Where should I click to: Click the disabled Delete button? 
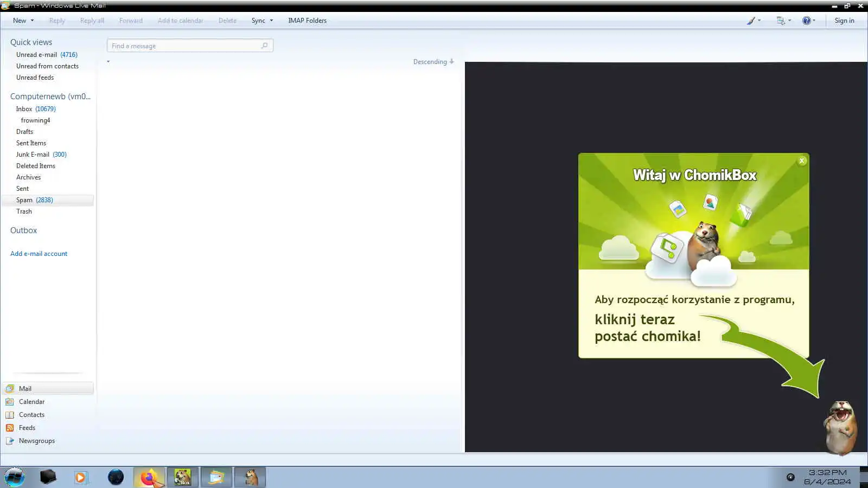227,21
